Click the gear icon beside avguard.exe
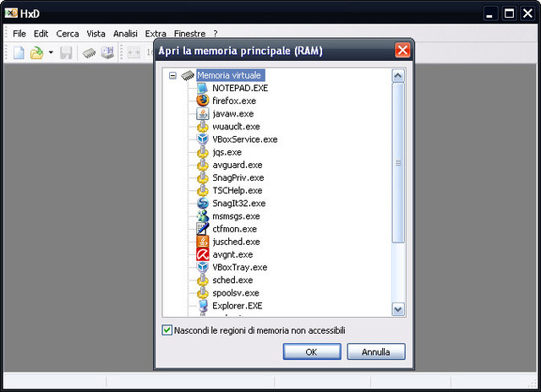 (203, 165)
